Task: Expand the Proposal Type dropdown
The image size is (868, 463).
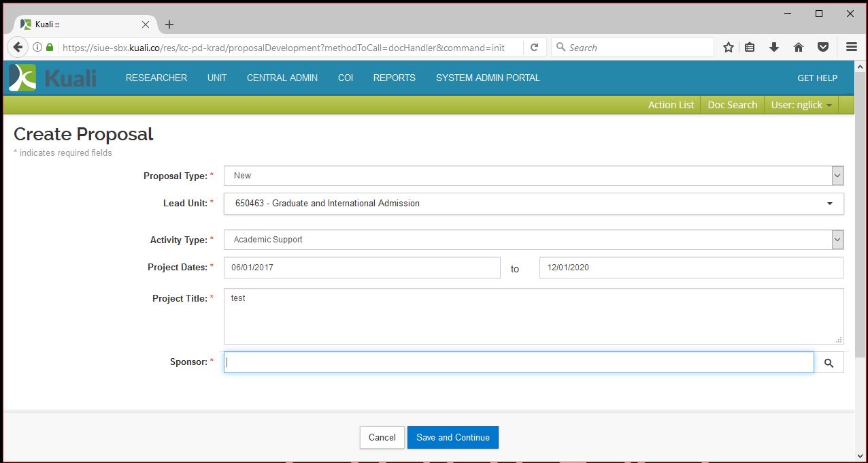Action: 837,176
